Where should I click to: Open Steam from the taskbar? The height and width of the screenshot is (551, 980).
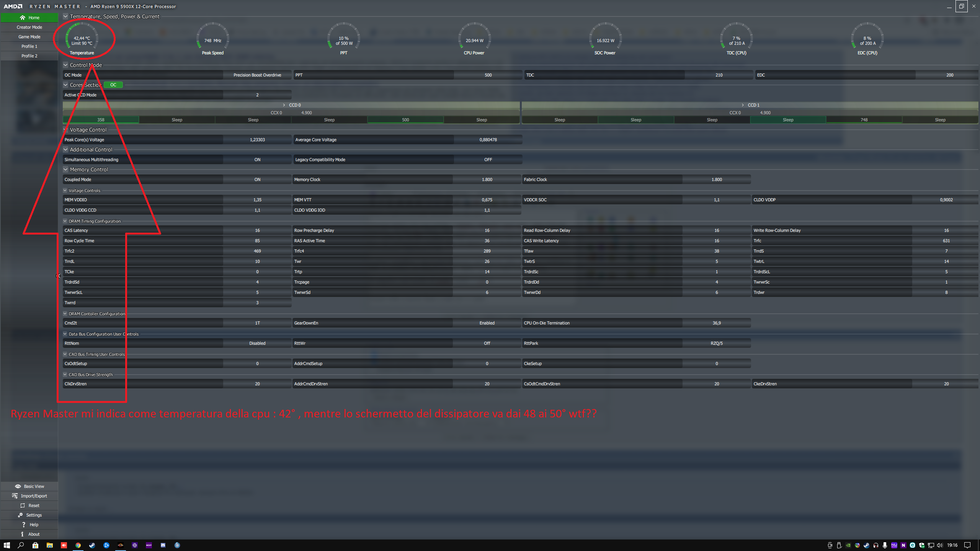click(x=92, y=545)
